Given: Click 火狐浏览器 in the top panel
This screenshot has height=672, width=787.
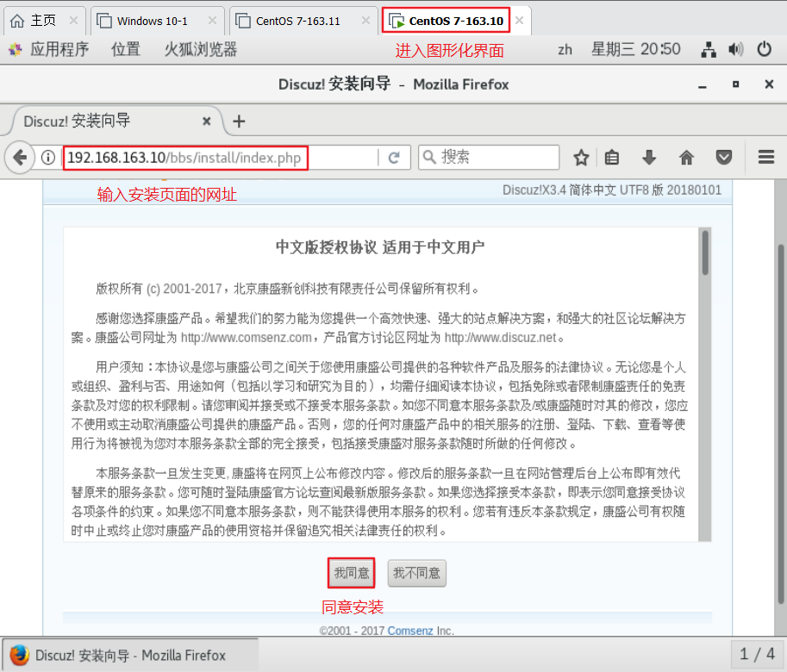Looking at the screenshot, I should coord(201,49).
